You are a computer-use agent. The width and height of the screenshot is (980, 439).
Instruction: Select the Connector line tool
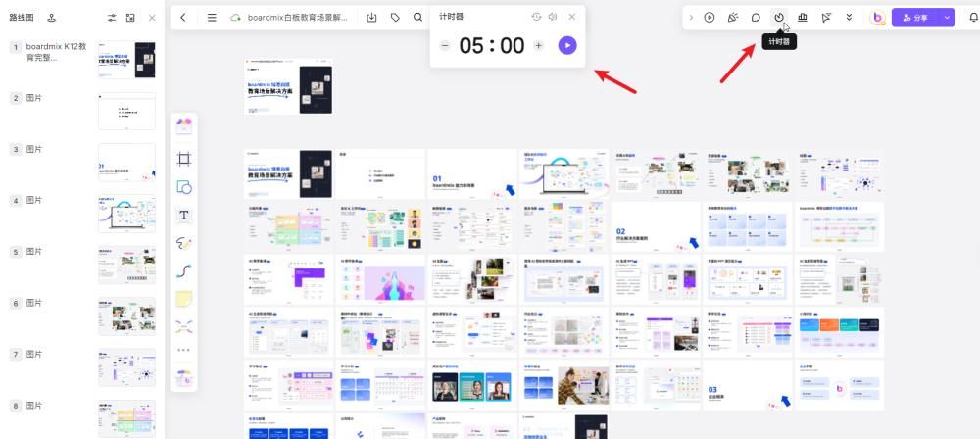tap(184, 271)
